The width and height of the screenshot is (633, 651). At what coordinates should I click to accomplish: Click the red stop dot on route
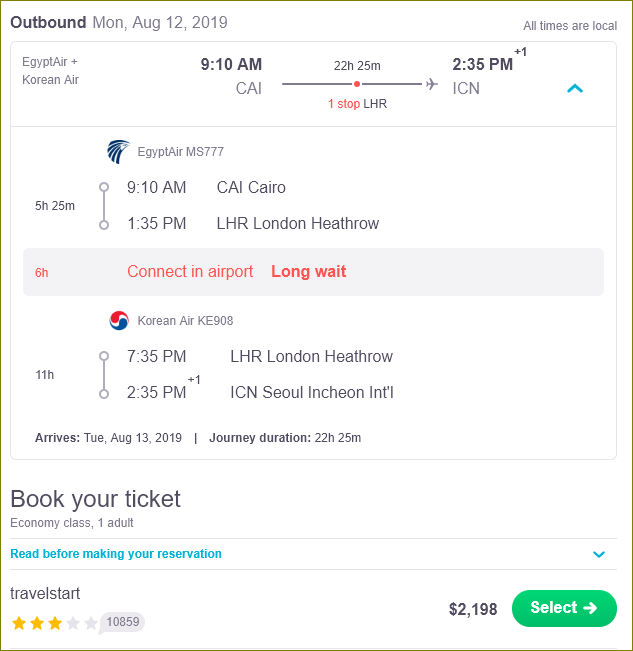pos(357,84)
